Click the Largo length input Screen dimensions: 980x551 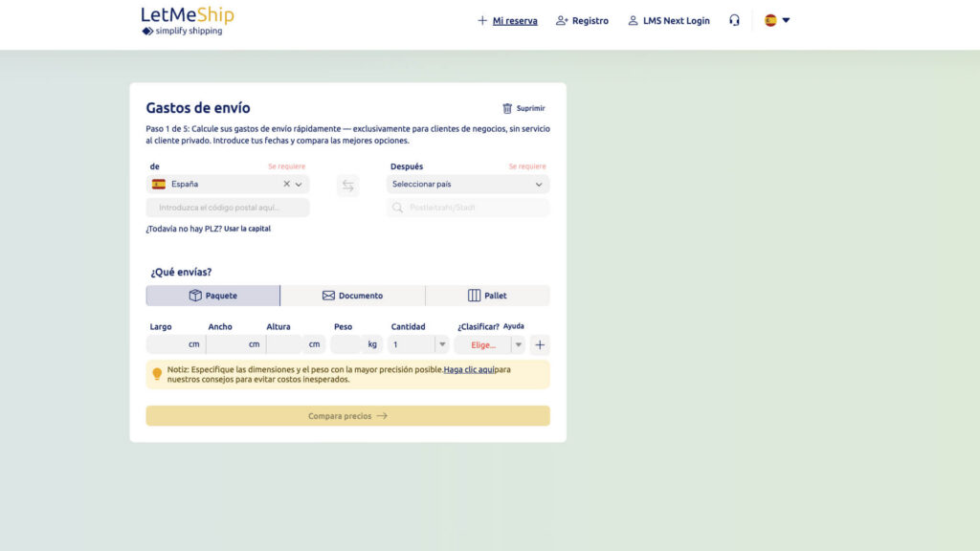[x=176, y=344]
